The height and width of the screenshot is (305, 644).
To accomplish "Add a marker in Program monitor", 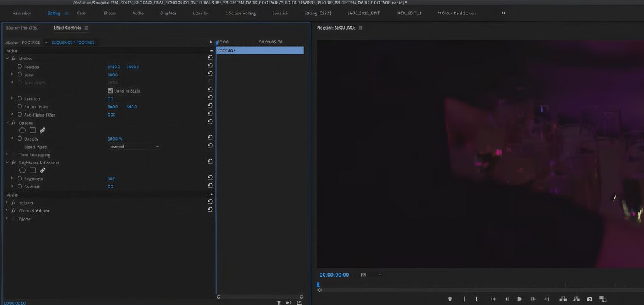I will (x=449, y=299).
